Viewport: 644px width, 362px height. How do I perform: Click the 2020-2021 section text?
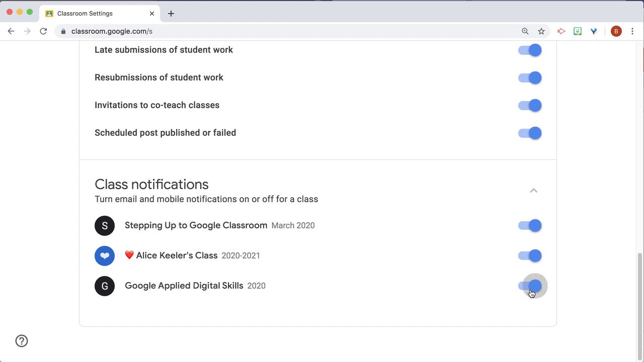coord(240,256)
